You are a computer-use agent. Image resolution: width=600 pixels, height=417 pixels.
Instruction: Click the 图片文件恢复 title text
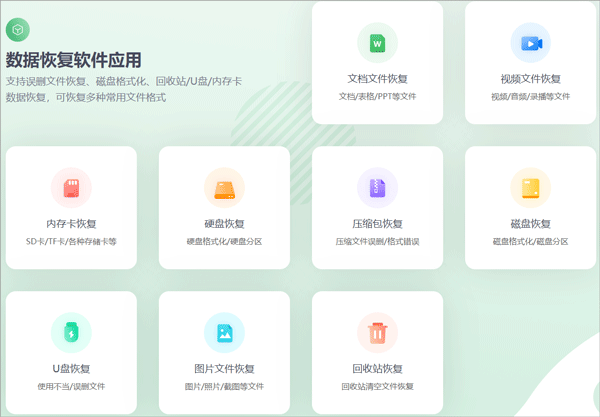[224, 368]
